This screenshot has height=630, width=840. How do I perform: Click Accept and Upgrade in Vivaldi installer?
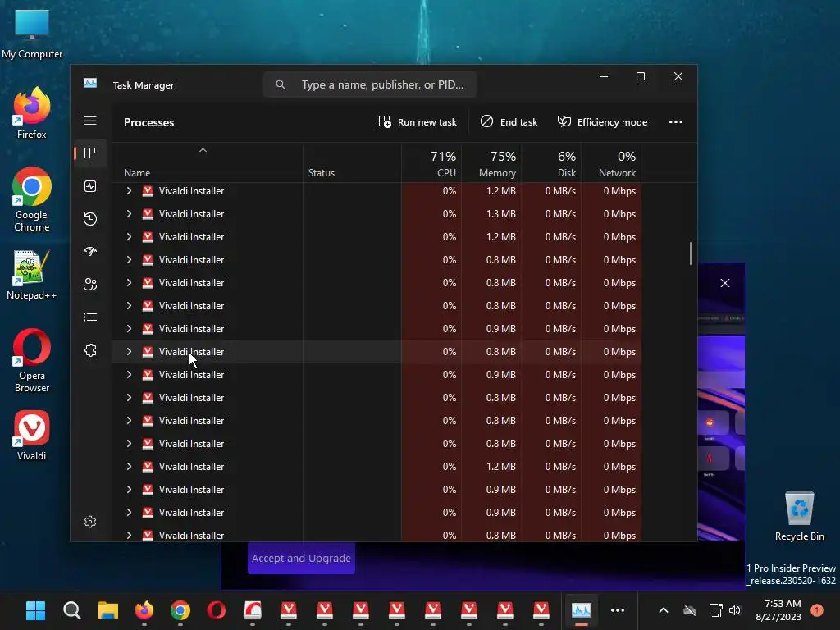tap(301, 558)
